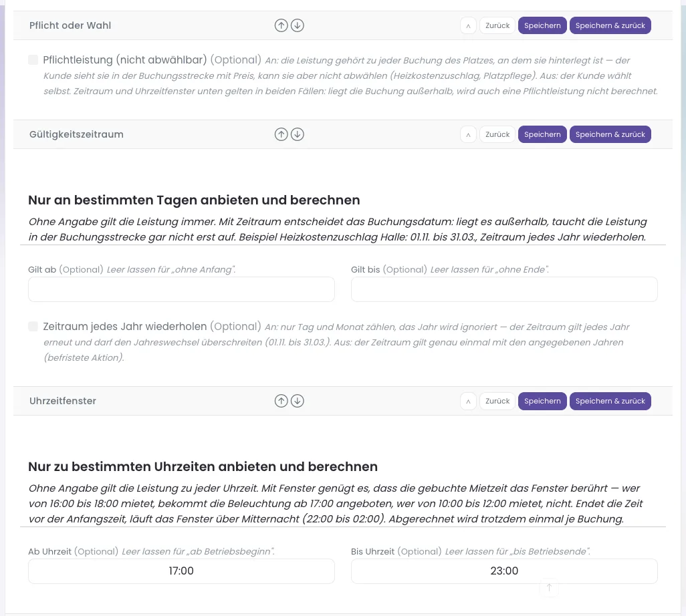Image resolution: width=686 pixels, height=616 pixels.
Task: Focus the Gilt ab date field
Action: click(x=182, y=289)
